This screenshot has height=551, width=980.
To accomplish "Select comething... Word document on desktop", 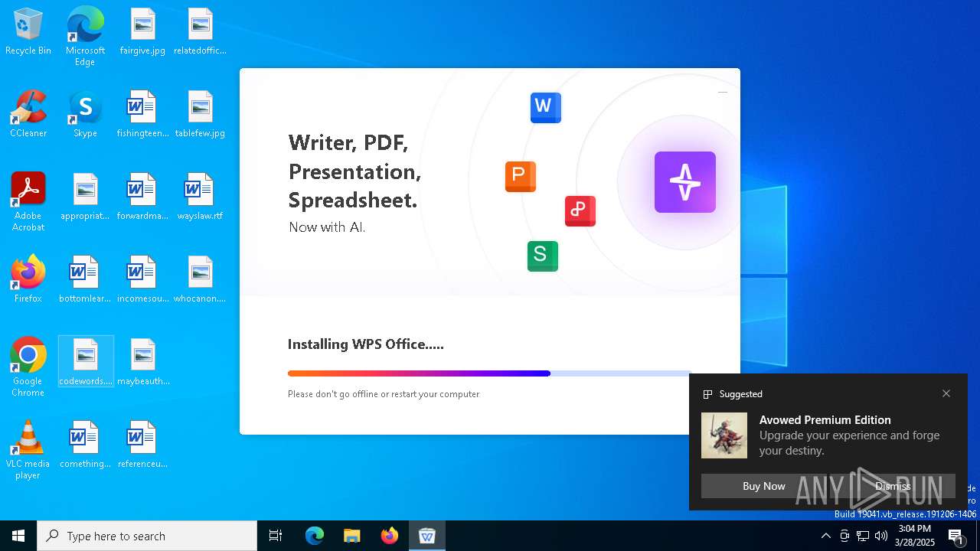I will coord(85,445).
